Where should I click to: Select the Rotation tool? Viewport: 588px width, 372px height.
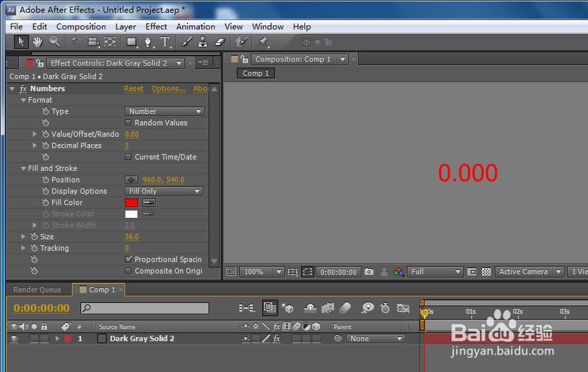pos(76,42)
